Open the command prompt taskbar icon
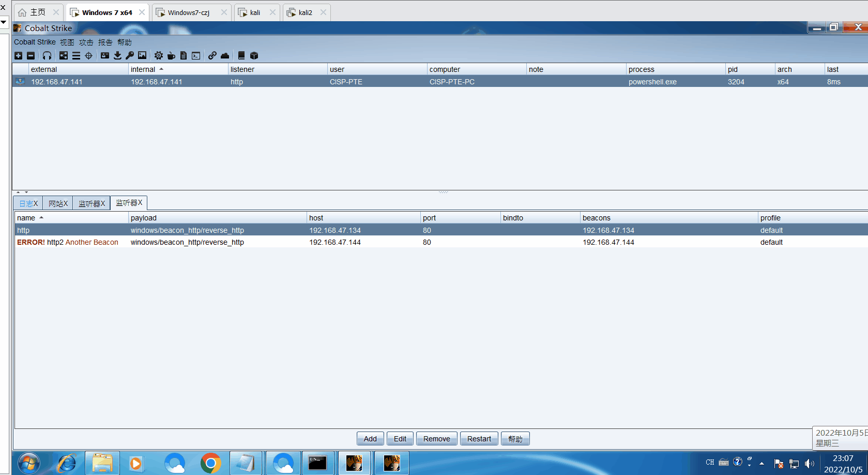 317,463
